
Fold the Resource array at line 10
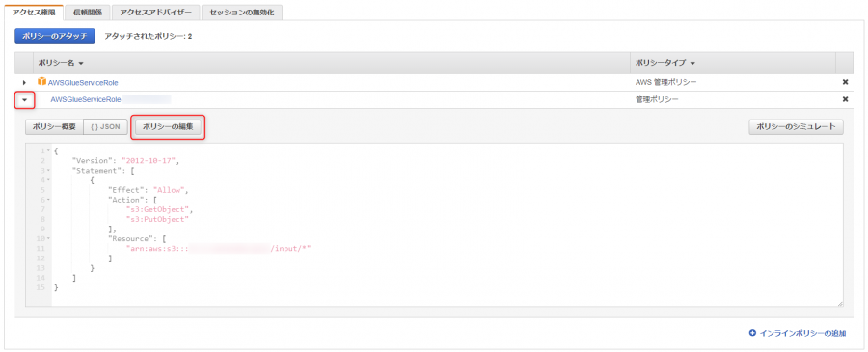(49, 238)
